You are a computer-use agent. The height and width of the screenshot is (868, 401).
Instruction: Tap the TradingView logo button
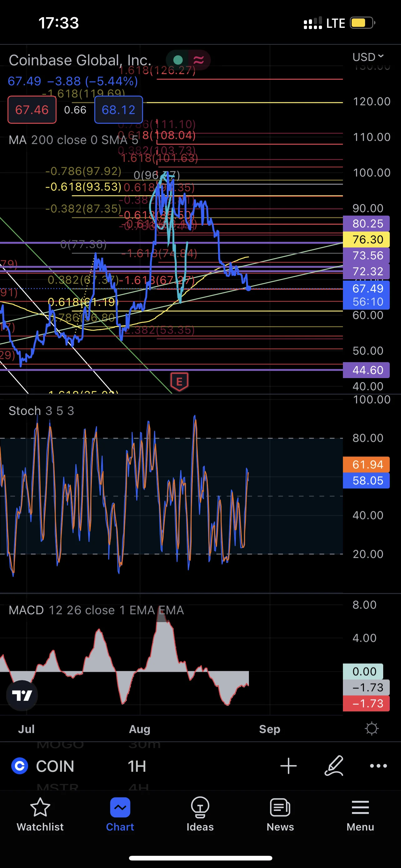coord(22,695)
